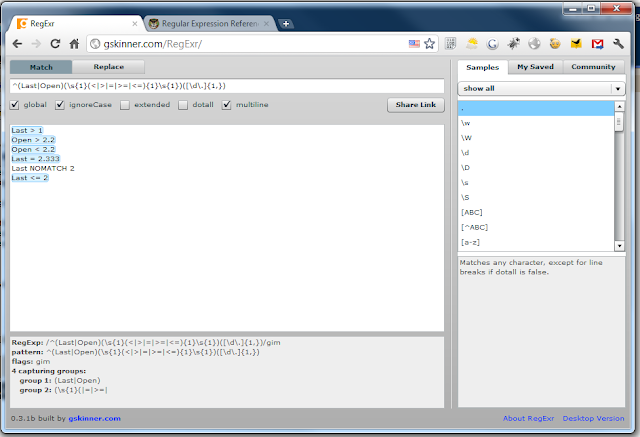Viewport: 640px width, 437px height.
Task: Click the 'Open > 2.2' matched line
Action: tap(33, 140)
